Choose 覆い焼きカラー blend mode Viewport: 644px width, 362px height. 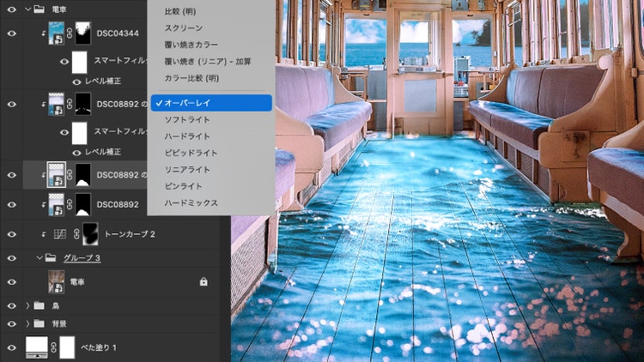[x=191, y=45]
